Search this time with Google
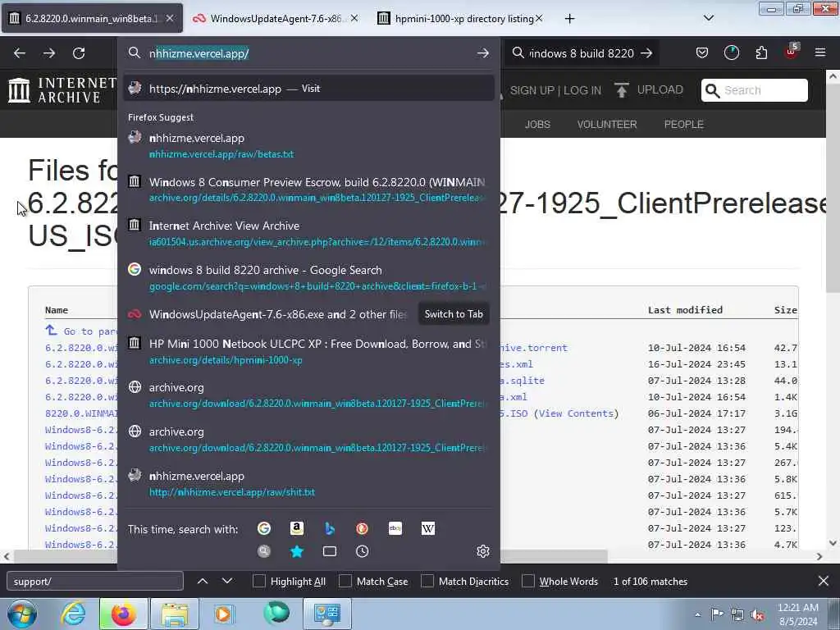 [x=264, y=529]
